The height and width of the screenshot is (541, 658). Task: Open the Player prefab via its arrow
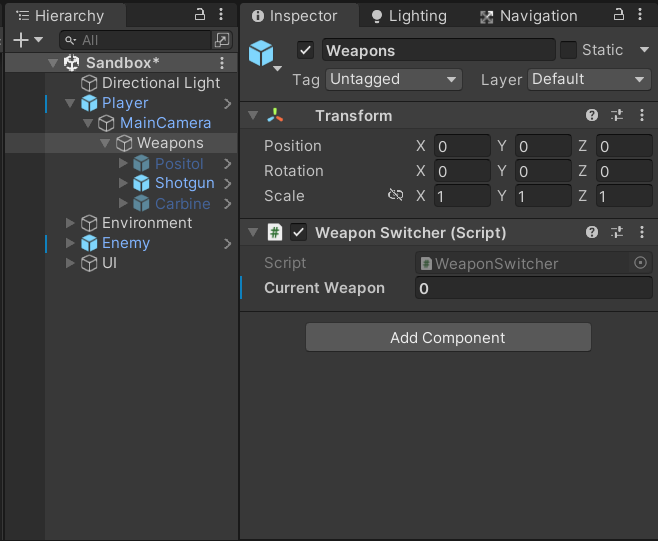[x=227, y=103]
